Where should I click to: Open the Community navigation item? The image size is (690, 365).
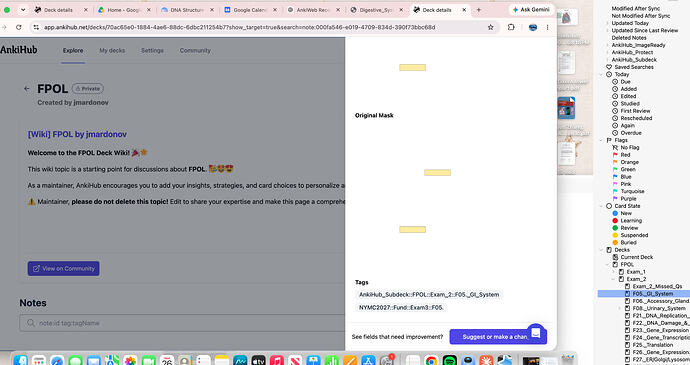coord(195,51)
